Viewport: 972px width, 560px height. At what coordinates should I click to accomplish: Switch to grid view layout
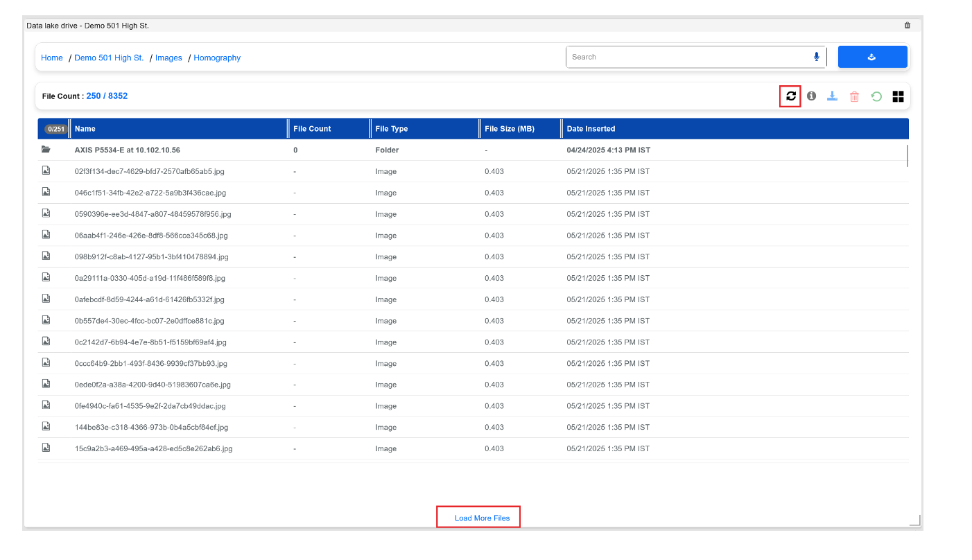tap(898, 96)
